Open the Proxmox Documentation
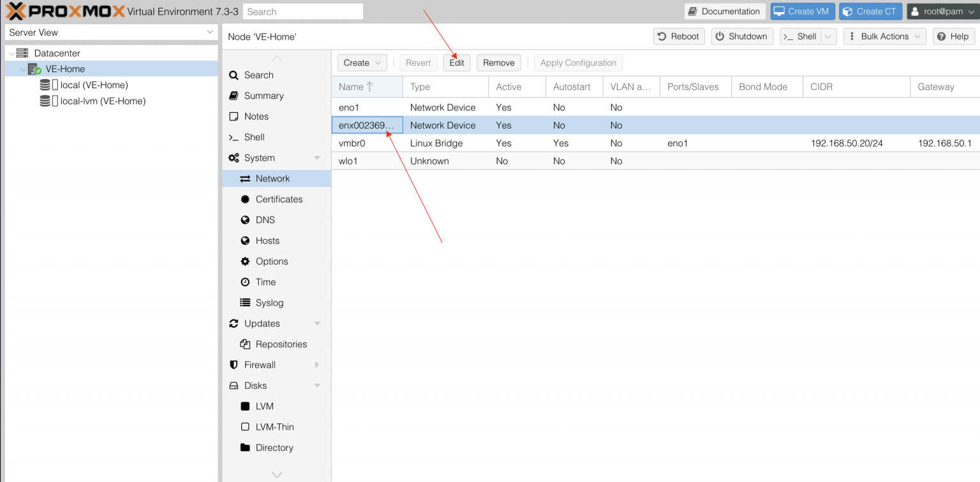 [x=724, y=11]
